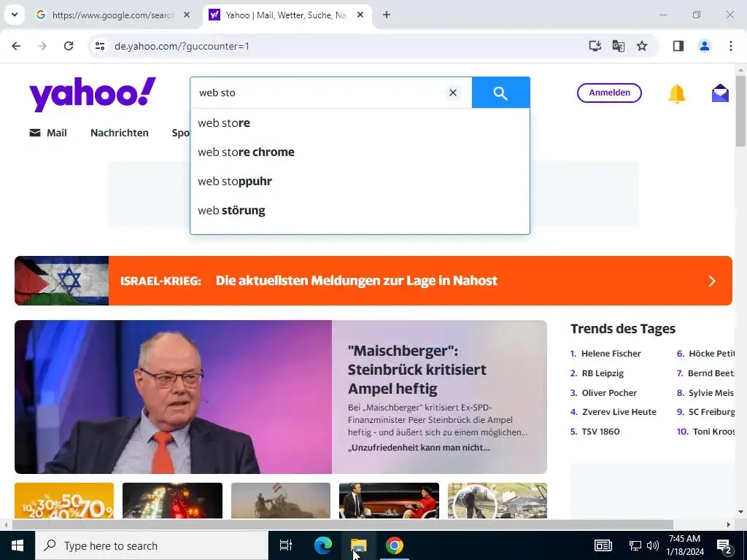747x560 pixels.
Task: Open the trend 'Toni Kroos'
Action: click(713, 432)
